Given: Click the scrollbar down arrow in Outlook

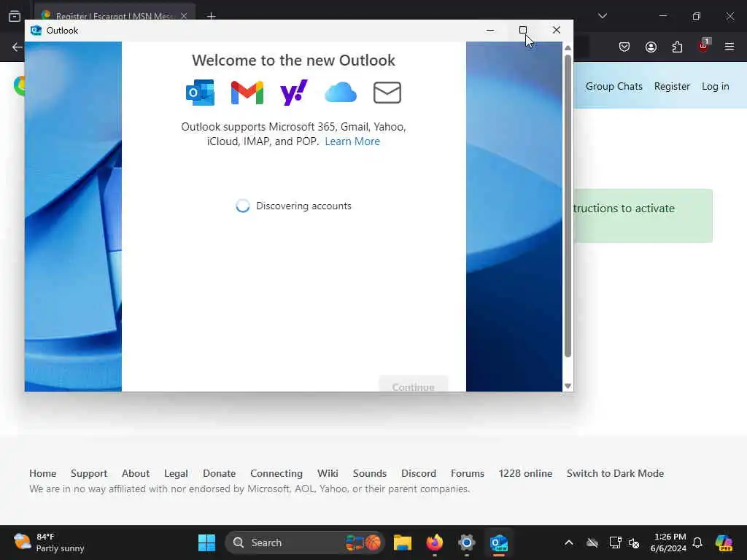Looking at the screenshot, I should click(568, 386).
